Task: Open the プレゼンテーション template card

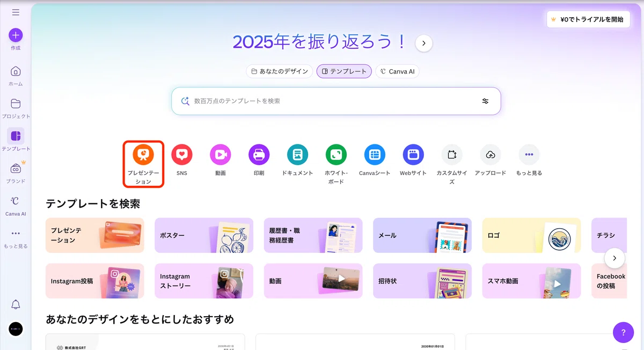Action: pyautogui.click(x=95, y=235)
